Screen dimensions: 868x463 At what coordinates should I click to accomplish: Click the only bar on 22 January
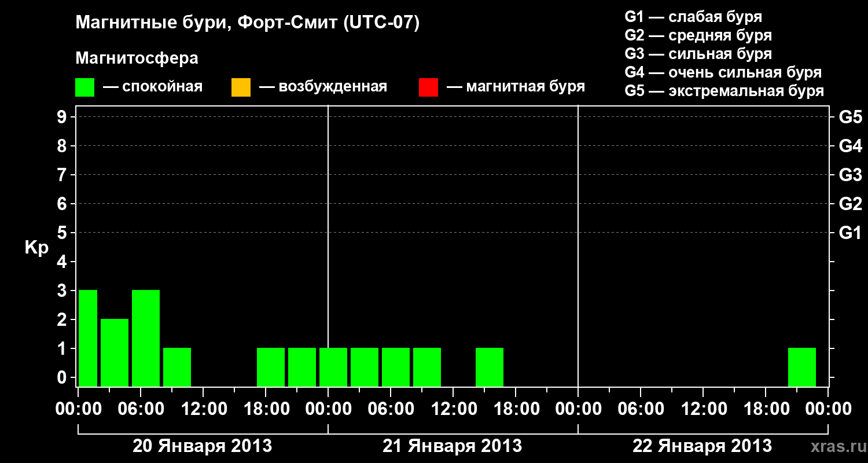coord(802,367)
